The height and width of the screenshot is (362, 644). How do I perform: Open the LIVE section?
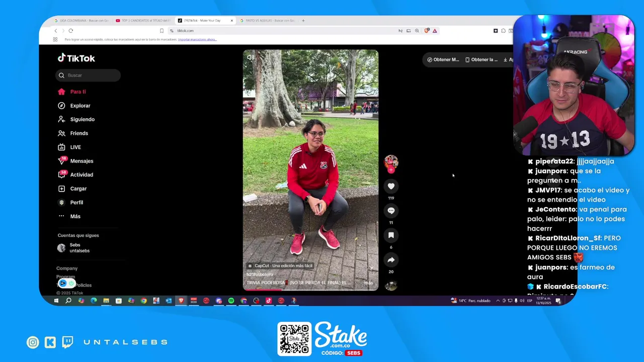[x=69, y=147]
